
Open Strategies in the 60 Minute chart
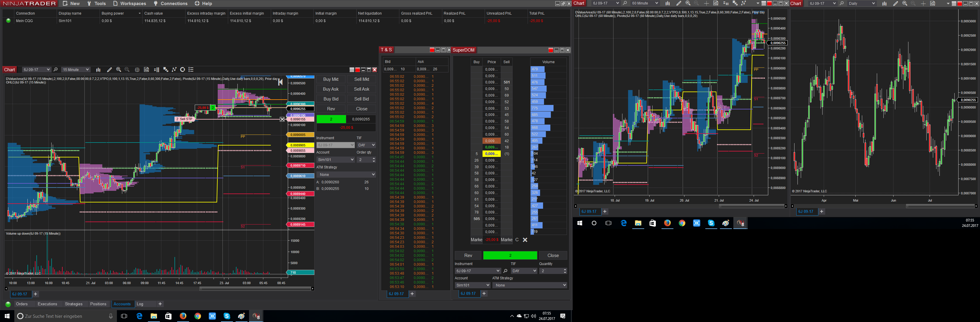[x=743, y=3]
